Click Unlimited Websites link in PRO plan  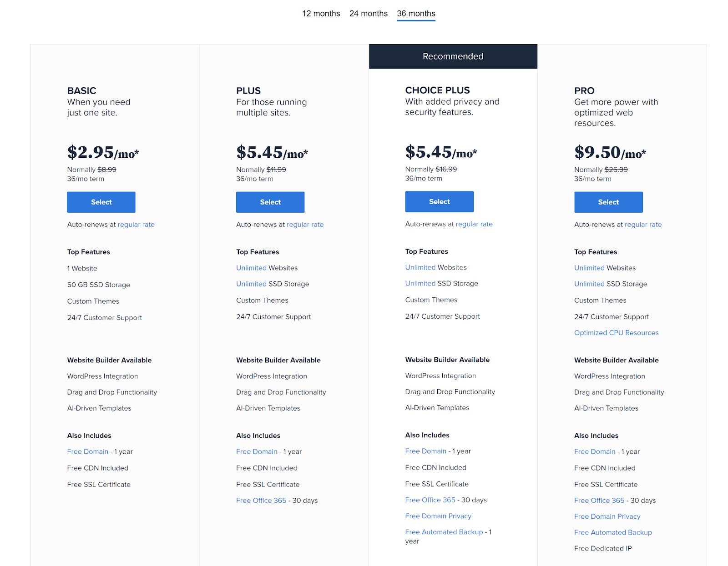[x=589, y=268]
